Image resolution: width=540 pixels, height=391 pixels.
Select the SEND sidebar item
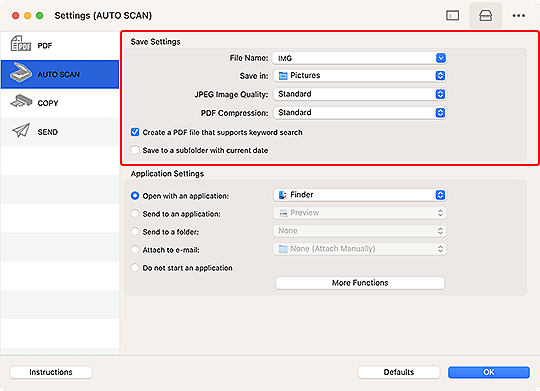pos(60,132)
